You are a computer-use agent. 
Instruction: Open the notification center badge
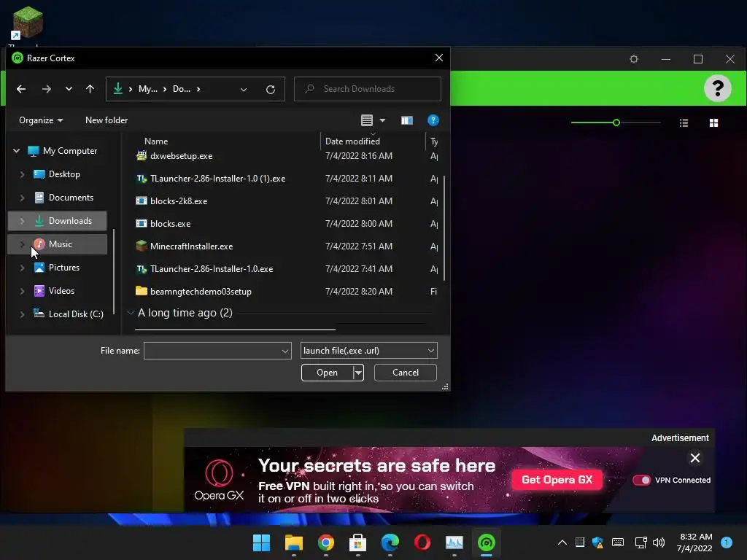point(726,542)
